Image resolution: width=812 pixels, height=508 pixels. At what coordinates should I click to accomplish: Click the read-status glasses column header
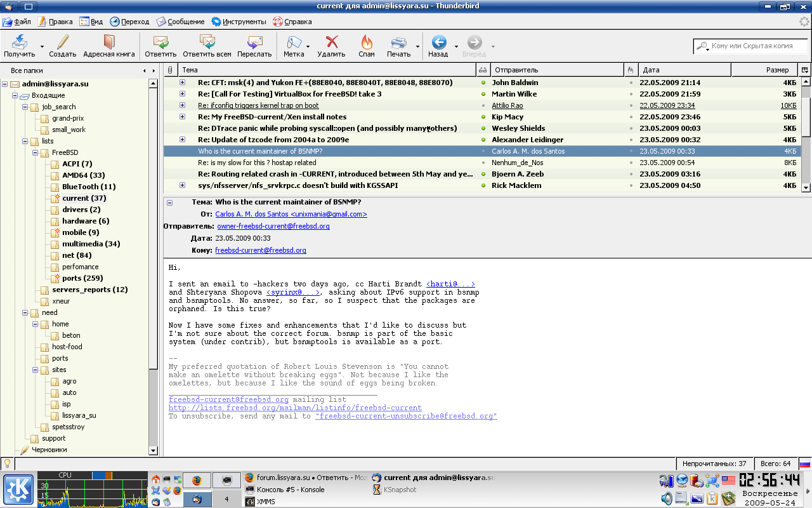pos(483,70)
